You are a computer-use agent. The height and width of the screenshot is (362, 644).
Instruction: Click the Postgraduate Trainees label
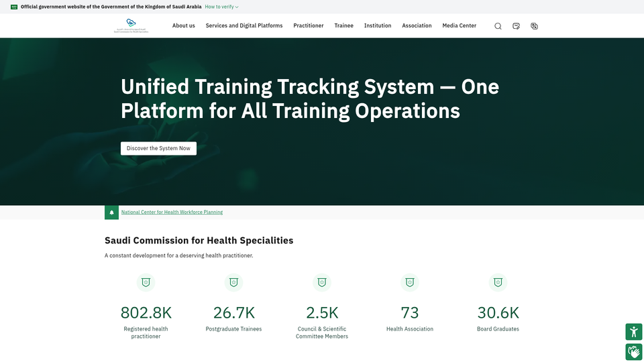[233, 328]
